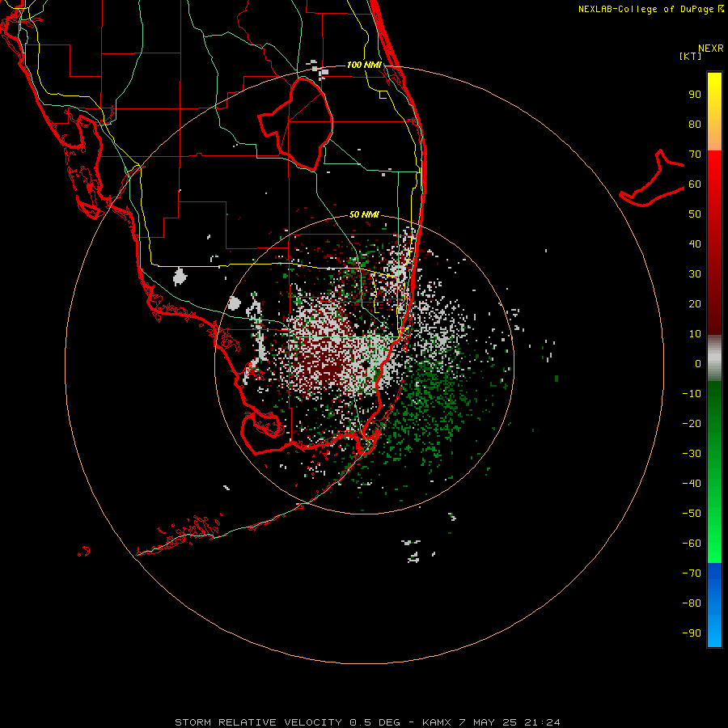Click the KT units label above the color scale
728x728 pixels.
[x=690, y=56]
